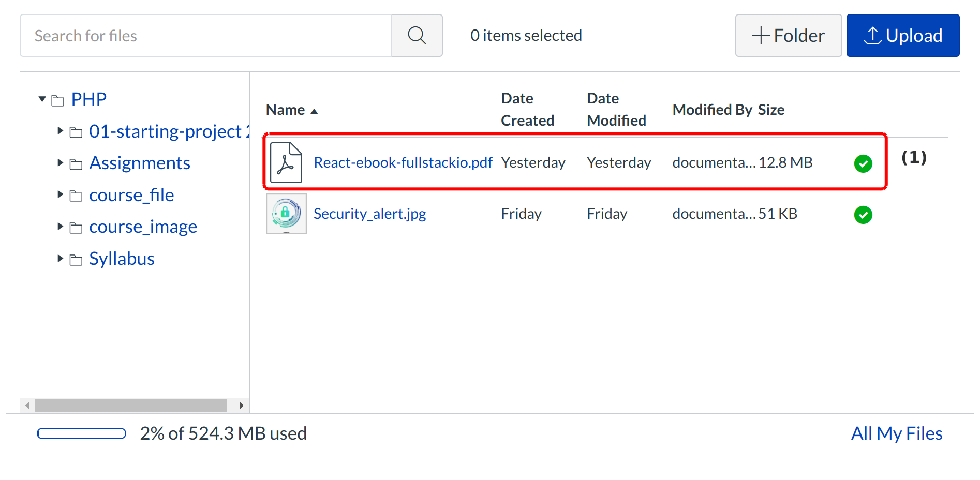The image size is (980, 480).
Task: Collapse the PHP root folder
Action: [42, 99]
